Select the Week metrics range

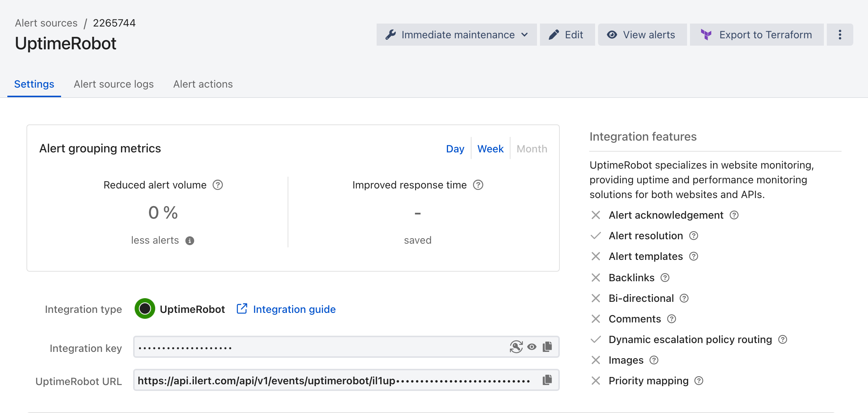490,149
